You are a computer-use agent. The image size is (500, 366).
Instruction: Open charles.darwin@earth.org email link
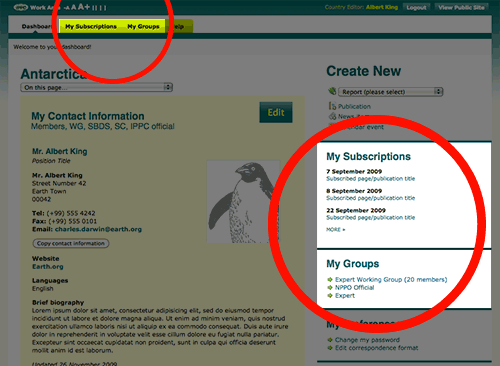point(98,229)
